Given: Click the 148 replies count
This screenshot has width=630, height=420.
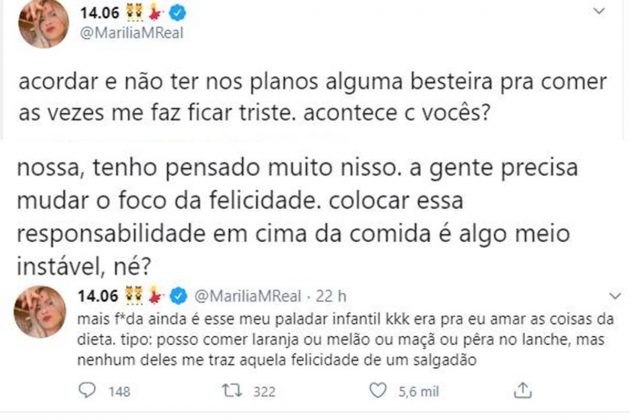Looking at the screenshot, I should (118, 392).
